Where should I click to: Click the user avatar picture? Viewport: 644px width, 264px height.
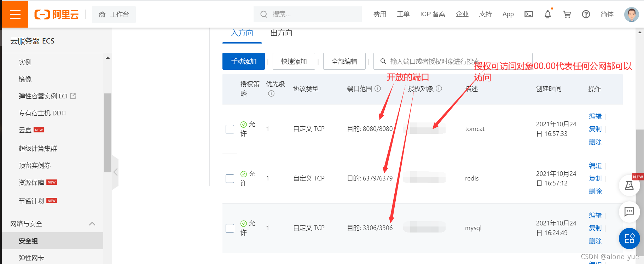click(x=632, y=15)
